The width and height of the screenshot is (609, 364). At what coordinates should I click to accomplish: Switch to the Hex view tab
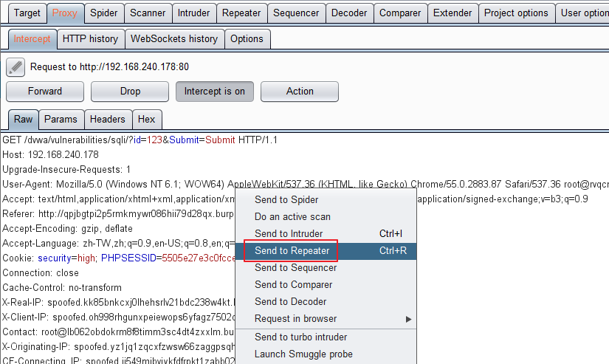click(146, 120)
